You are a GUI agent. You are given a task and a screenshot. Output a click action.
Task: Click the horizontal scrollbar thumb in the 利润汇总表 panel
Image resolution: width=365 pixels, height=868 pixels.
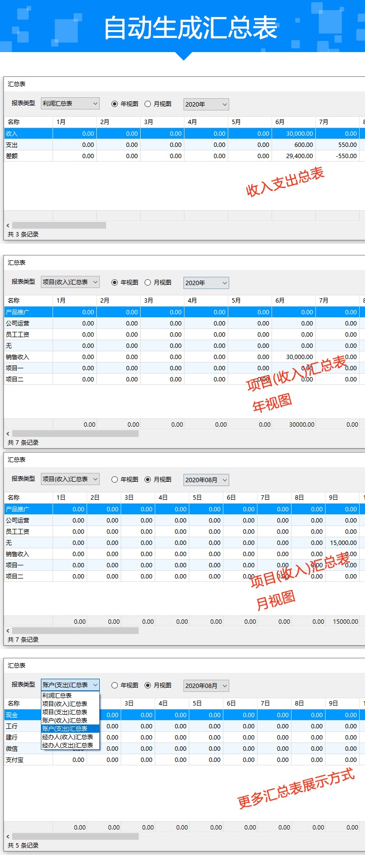click(59, 225)
